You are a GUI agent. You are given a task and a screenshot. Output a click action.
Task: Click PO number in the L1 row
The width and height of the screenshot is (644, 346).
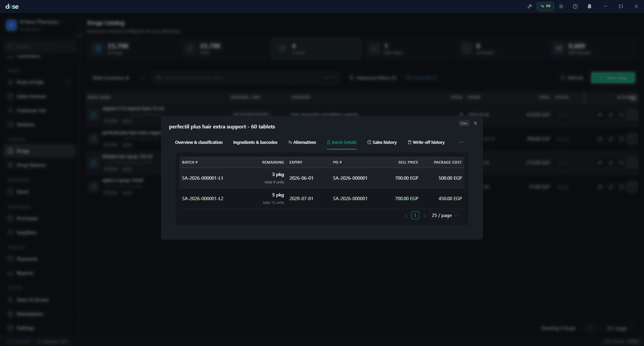[350, 178]
